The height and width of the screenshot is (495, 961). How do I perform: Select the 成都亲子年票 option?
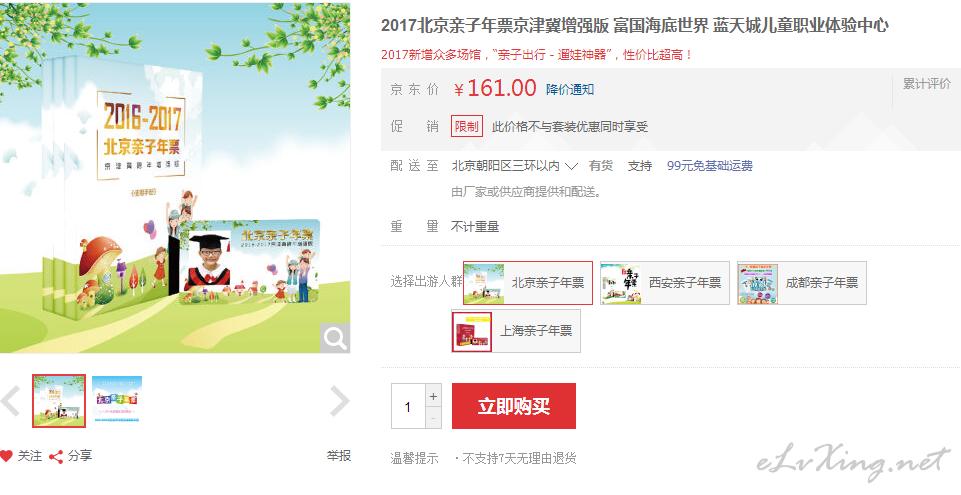(x=802, y=283)
